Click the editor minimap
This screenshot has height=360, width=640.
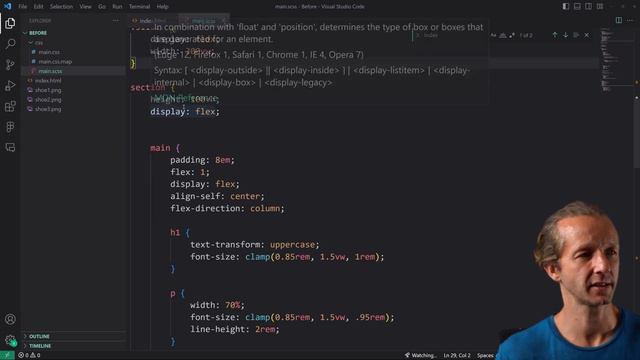tap(617, 61)
